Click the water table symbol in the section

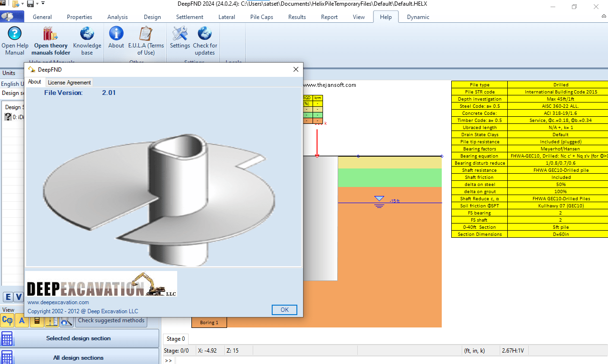click(379, 202)
